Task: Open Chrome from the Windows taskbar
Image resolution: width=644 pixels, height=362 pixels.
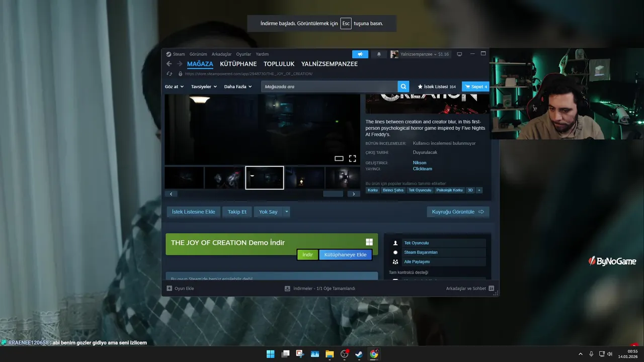Action: coord(374,354)
